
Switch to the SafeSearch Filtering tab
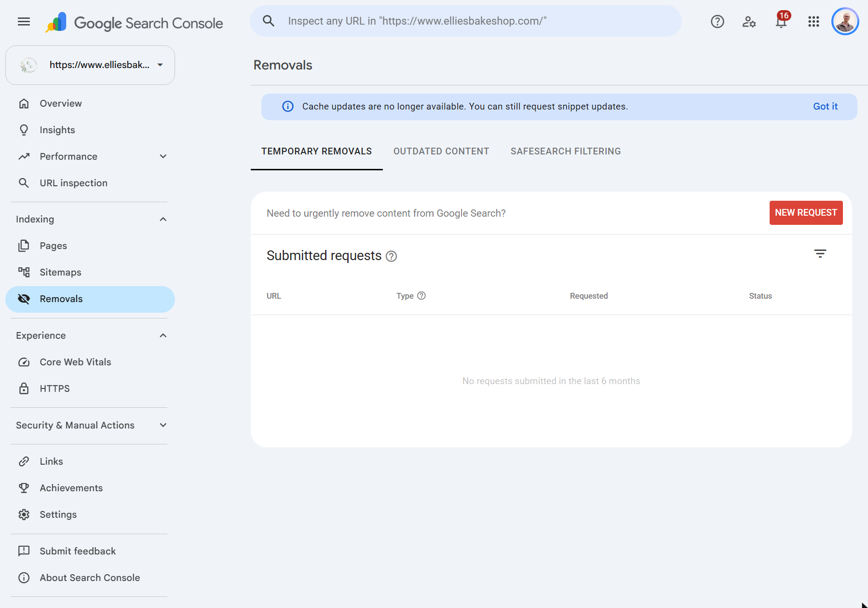(x=566, y=152)
